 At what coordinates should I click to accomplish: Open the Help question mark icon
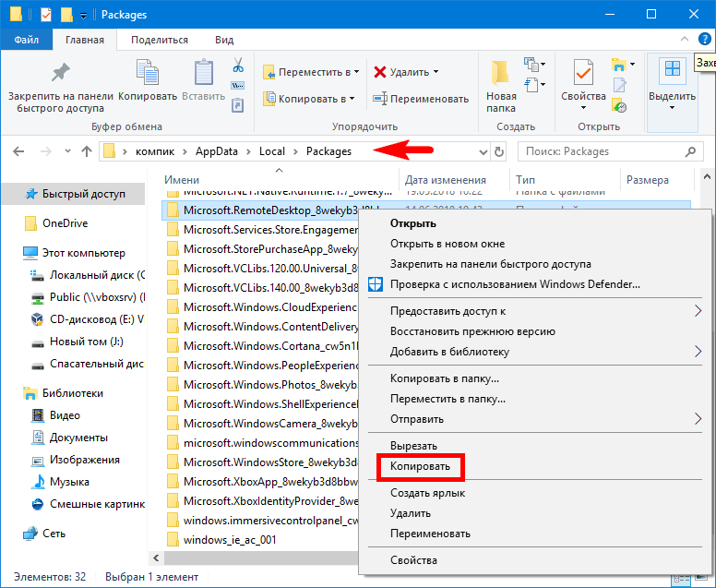[x=705, y=40]
